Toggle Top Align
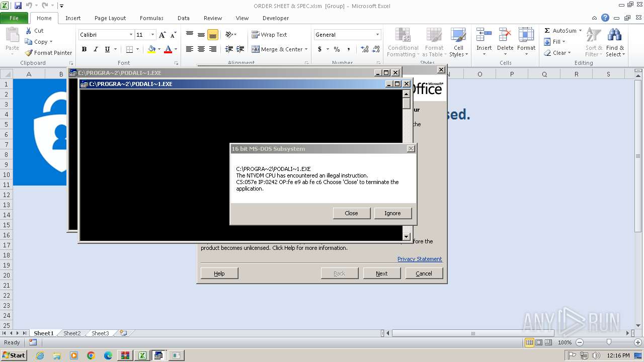The width and height of the screenshot is (644, 362). (x=190, y=35)
